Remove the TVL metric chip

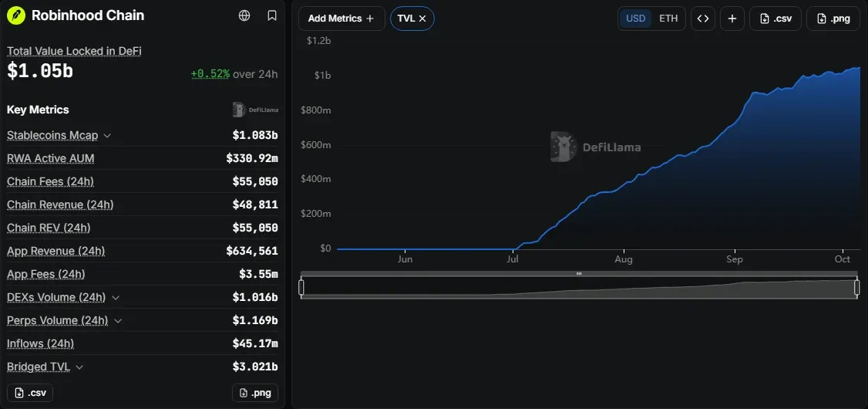tap(422, 19)
